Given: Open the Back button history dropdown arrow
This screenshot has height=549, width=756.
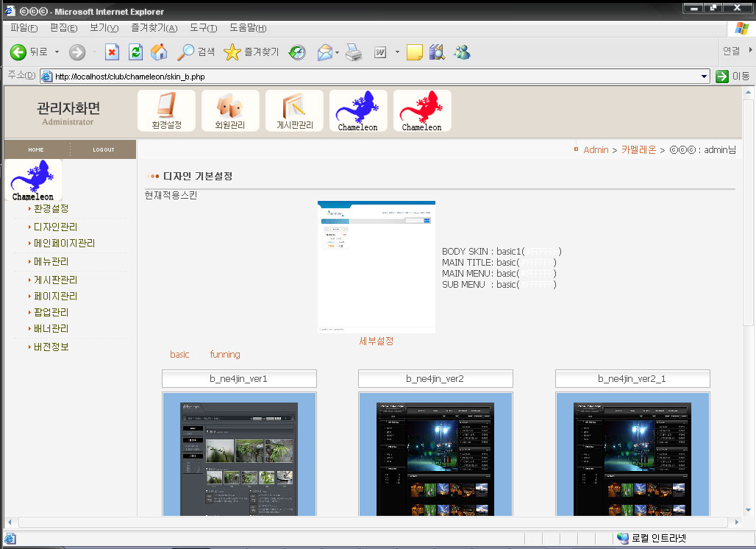Looking at the screenshot, I should pos(57,52).
